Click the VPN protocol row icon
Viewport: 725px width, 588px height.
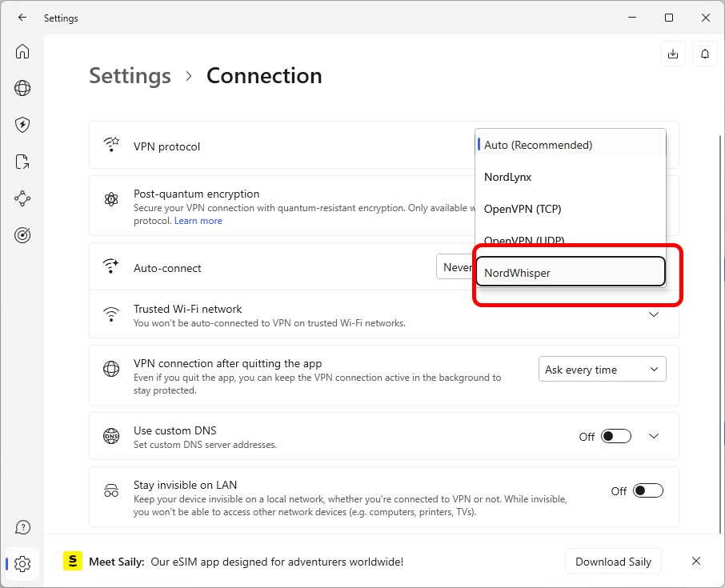pos(111,144)
